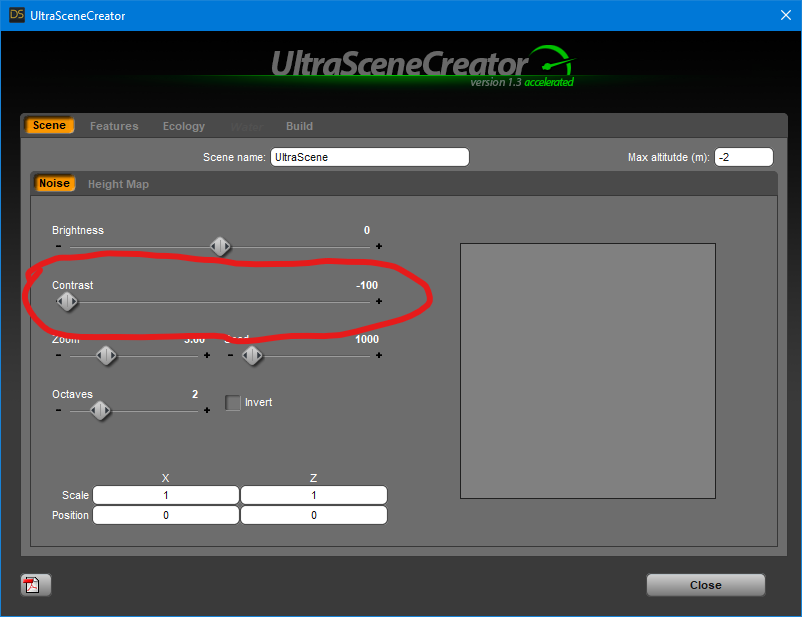Click the Brightness minus button
Image resolution: width=802 pixels, height=617 pixels.
coord(58,247)
